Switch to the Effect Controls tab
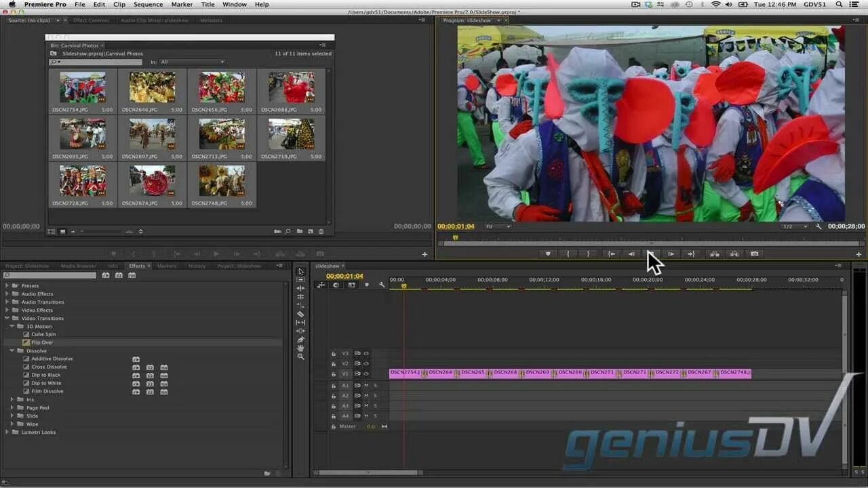 click(x=90, y=20)
